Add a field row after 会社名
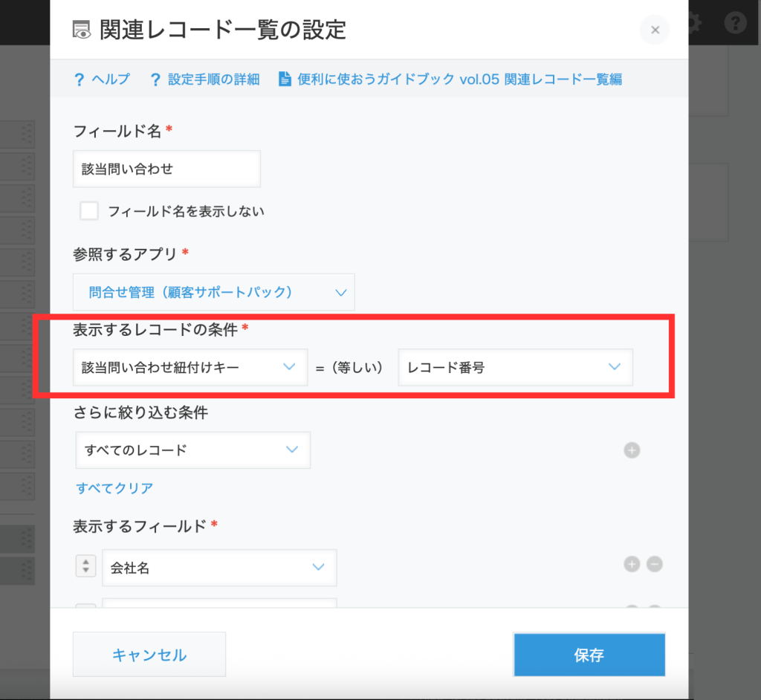This screenshot has width=761, height=700. click(632, 565)
